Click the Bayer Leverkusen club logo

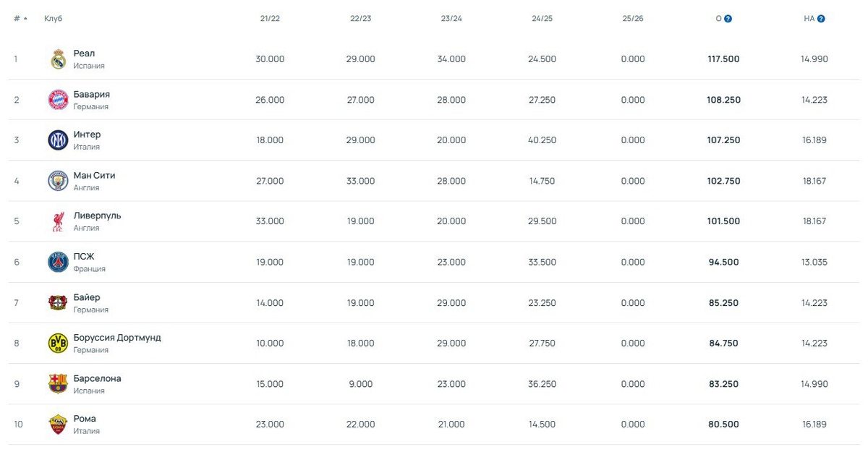(58, 302)
